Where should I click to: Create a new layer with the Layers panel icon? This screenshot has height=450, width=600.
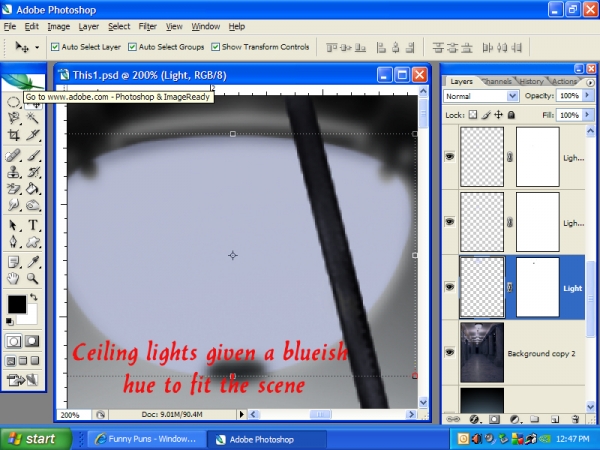555,419
